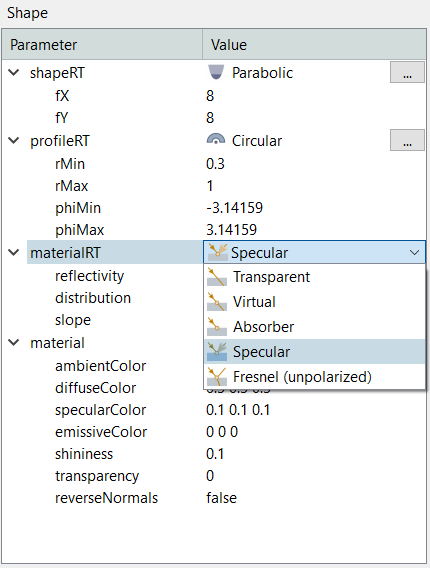The height and width of the screenshot is (568, 430).
Task: Click the materialRT combo box dropdown arrow
Action: coord(414,252)
